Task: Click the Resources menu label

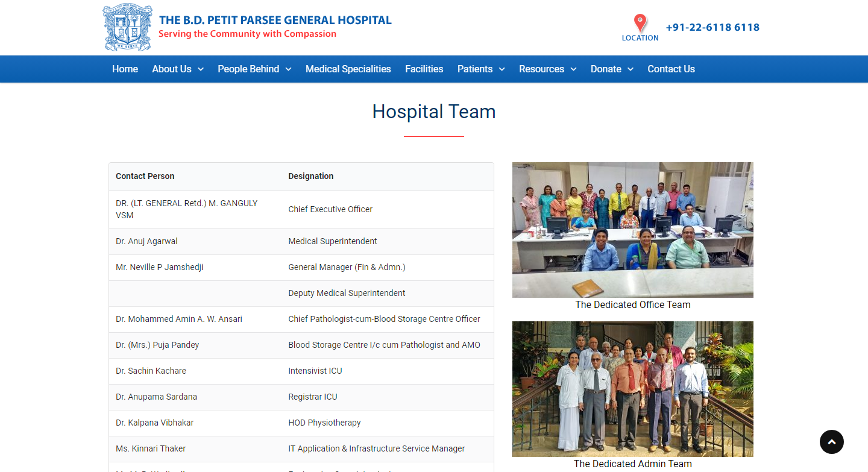Action: (541, 69)
